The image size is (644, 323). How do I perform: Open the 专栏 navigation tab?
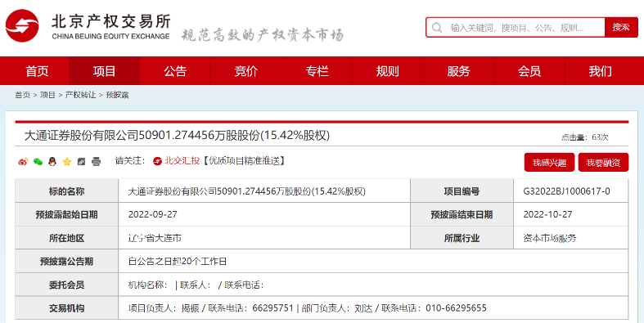coord(317,71)
